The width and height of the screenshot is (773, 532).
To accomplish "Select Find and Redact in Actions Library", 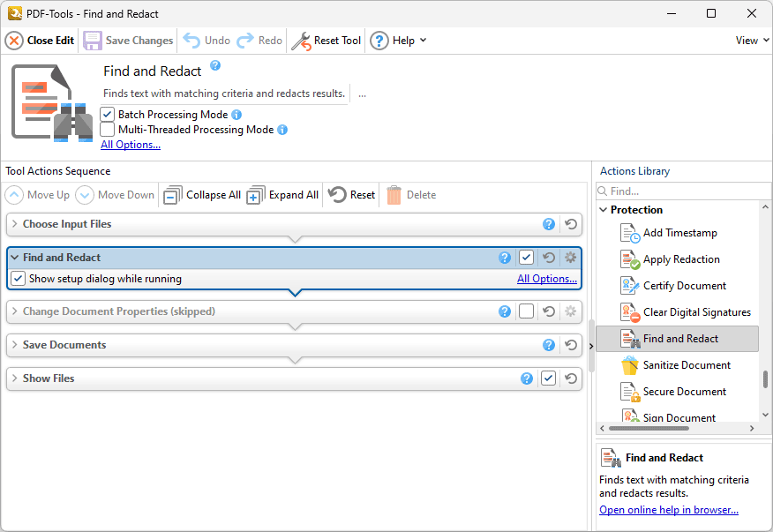I will (x=677, y=339).
